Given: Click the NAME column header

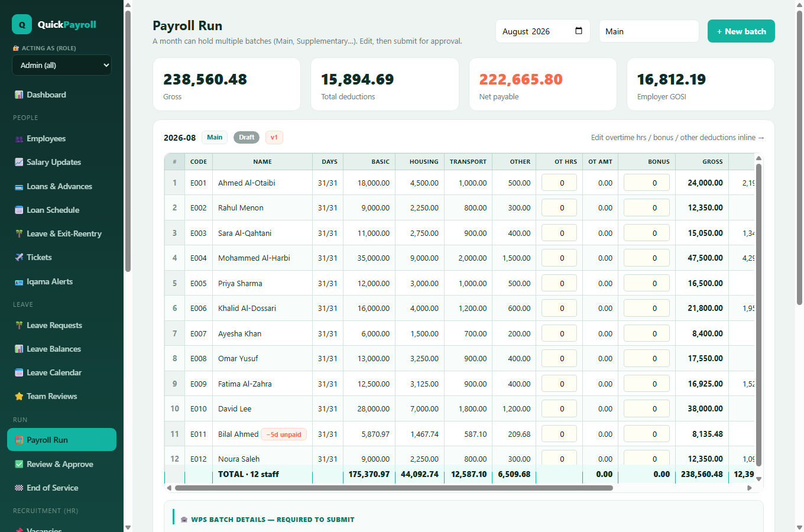Looking at the screenshot, I should point(262,161).
